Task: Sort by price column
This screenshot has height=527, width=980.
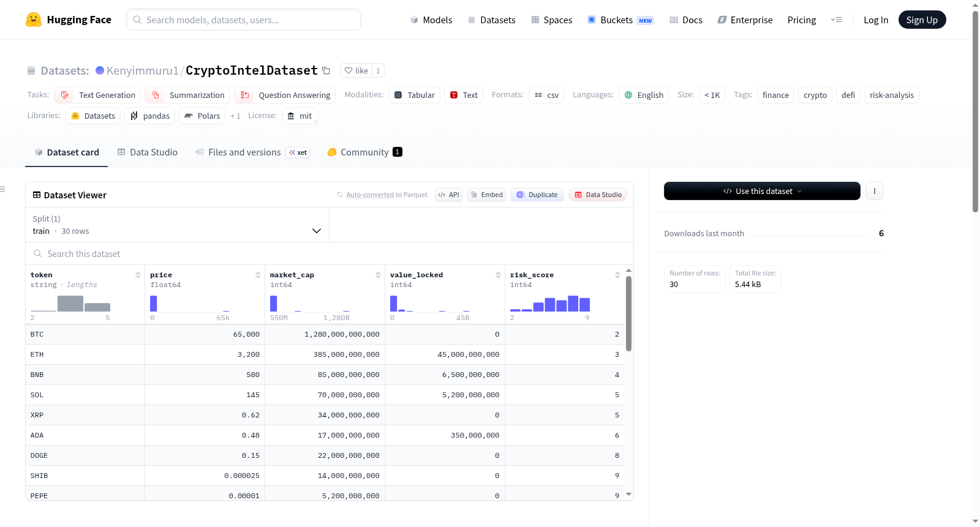Action: point(258,275)
